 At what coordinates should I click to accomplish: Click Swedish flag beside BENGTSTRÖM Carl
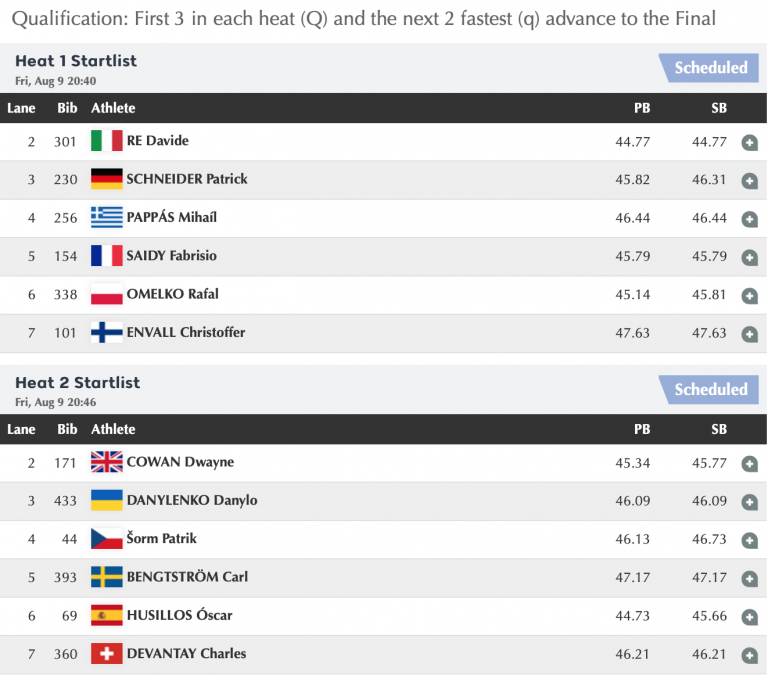click(x=106, y=577)
